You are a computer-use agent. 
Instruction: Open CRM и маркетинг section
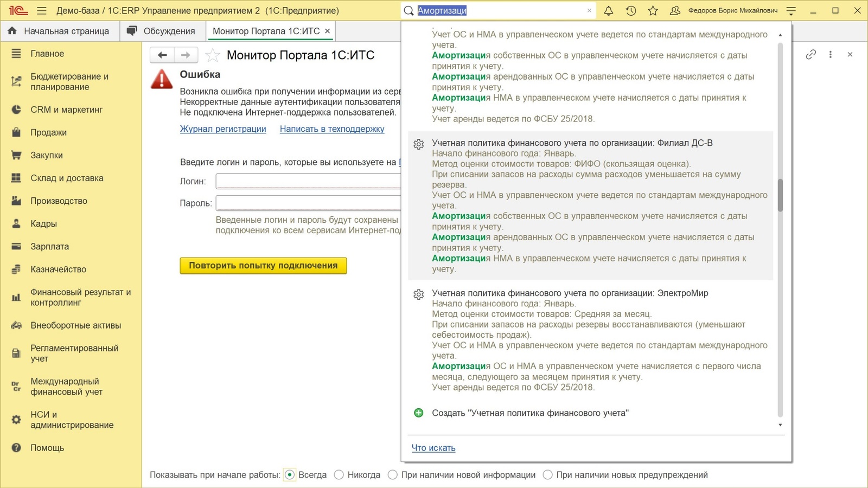(x=71, y=110)
